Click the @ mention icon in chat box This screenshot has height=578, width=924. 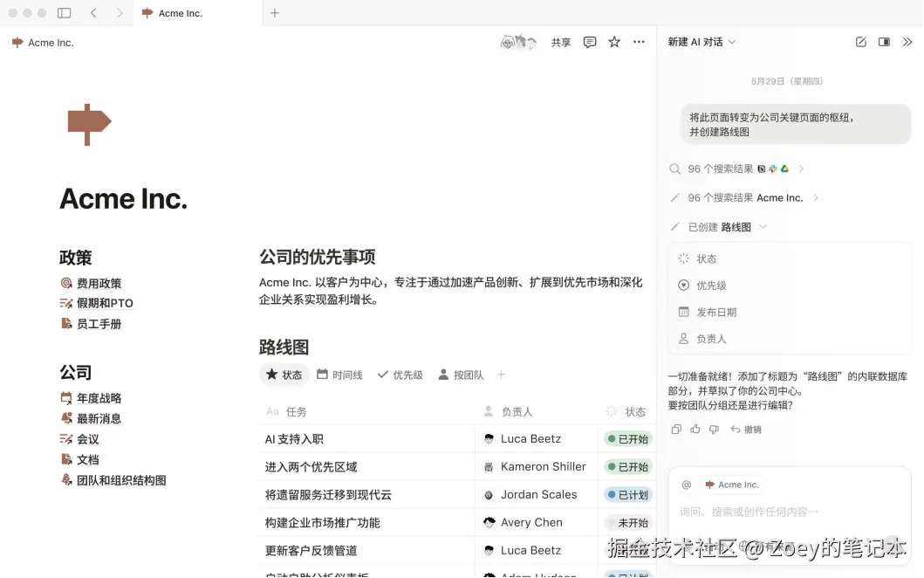pos(687,485)
